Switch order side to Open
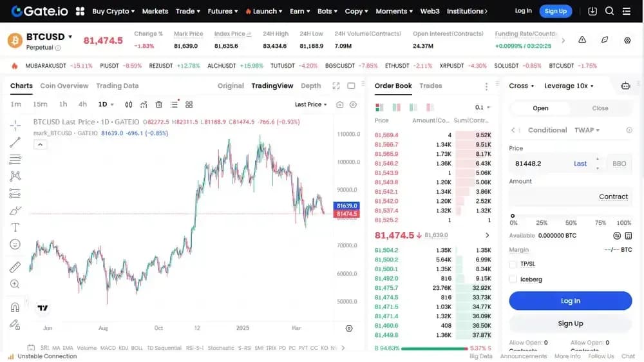This screenshot has height=362, width=644. coord(540,108)
